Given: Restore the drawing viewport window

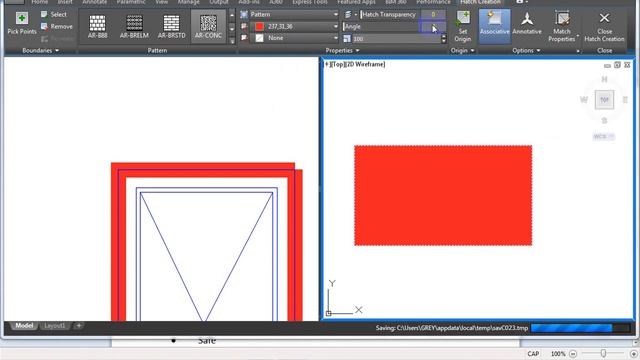Looking at the screenshot, I should click(617, 65).
